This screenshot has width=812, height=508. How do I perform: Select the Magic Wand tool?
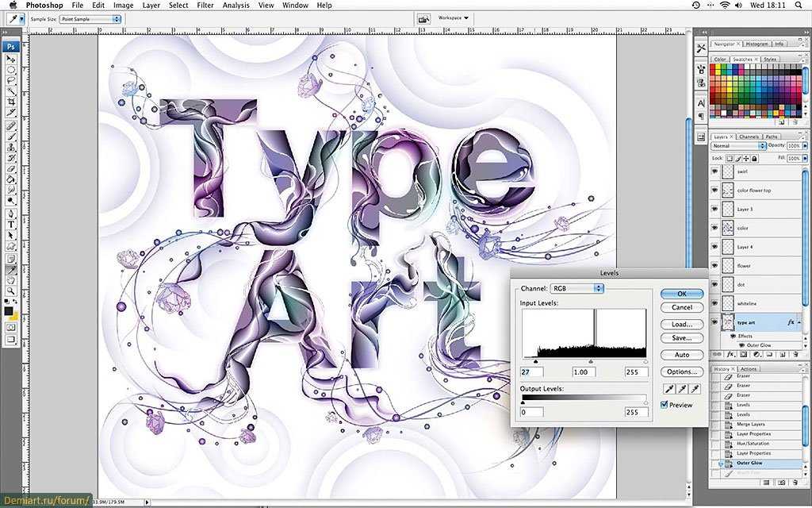[11, 90]
